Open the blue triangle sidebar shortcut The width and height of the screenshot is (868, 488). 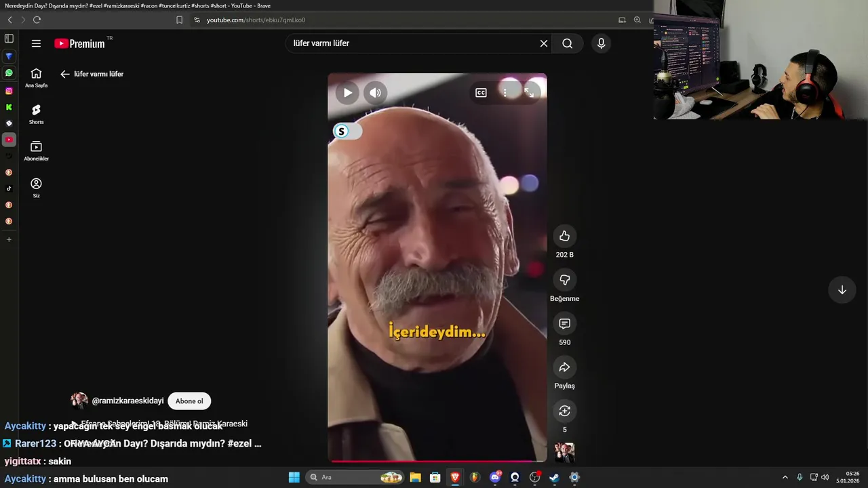coord(9,56)
